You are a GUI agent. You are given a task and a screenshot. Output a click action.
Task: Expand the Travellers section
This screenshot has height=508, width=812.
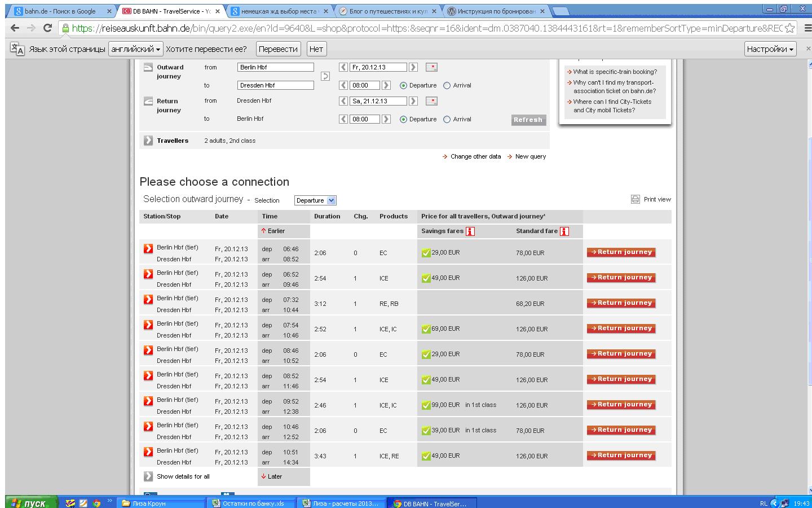148,141
